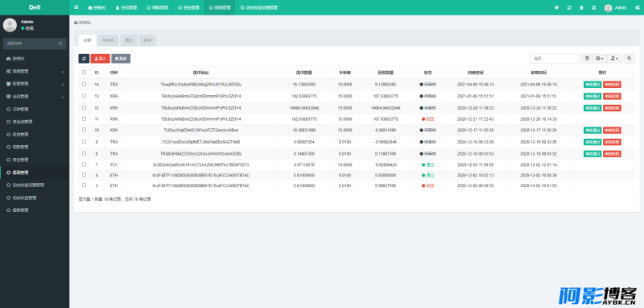
Task: Click the home icon in top bar
Action: click(x=556, y=7)
